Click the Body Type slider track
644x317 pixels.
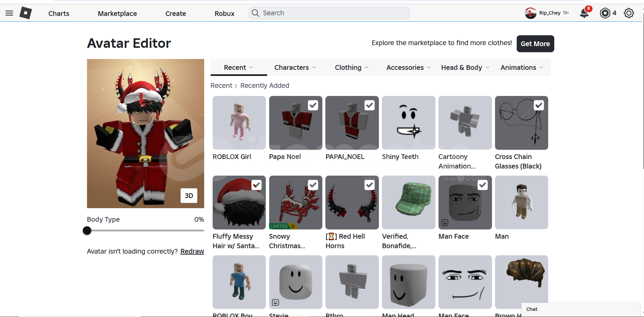[x=146, y=231]
